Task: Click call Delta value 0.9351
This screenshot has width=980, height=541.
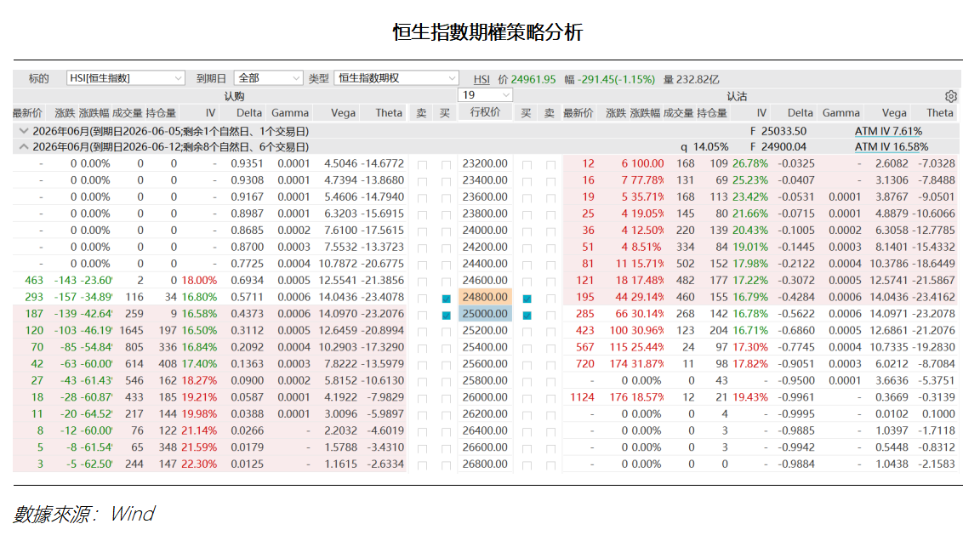Action: point(247,163)
